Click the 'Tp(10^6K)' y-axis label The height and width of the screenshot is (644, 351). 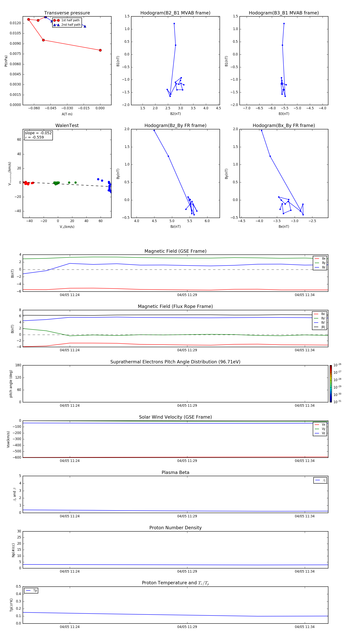pos(12,605)
